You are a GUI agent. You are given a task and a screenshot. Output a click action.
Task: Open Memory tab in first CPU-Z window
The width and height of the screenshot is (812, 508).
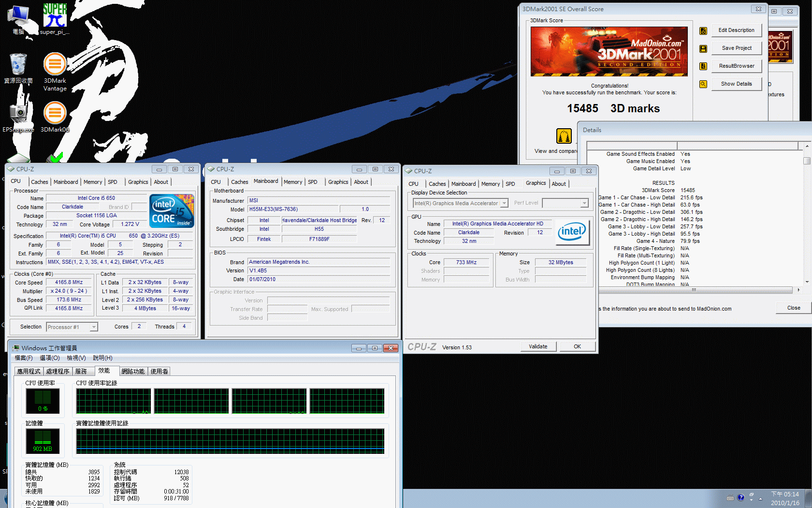(93, 182)
